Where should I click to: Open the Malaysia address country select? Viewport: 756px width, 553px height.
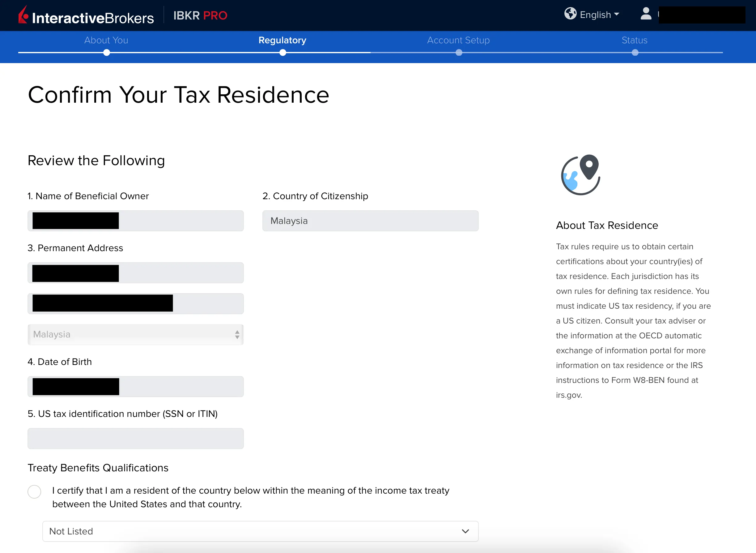135,334
